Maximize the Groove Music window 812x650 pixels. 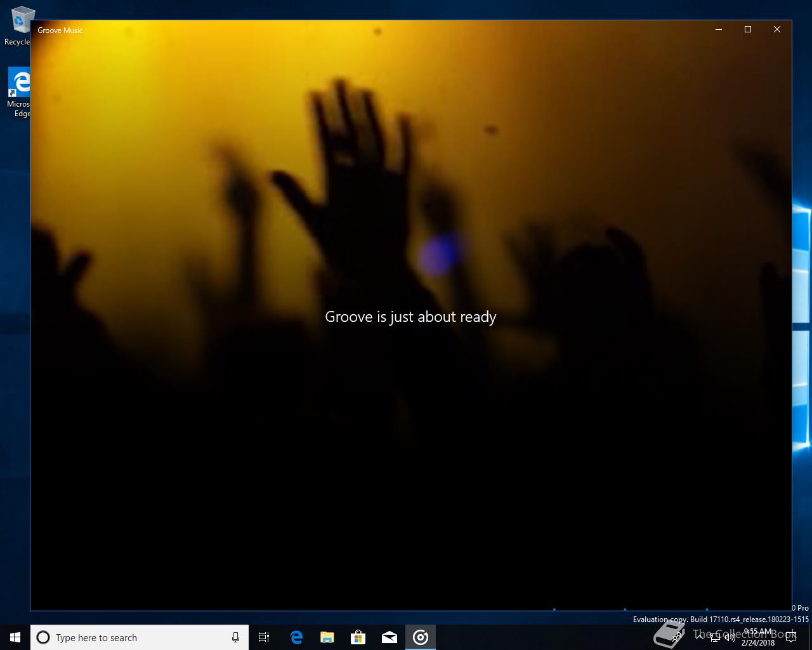click(x=748, y=29)
